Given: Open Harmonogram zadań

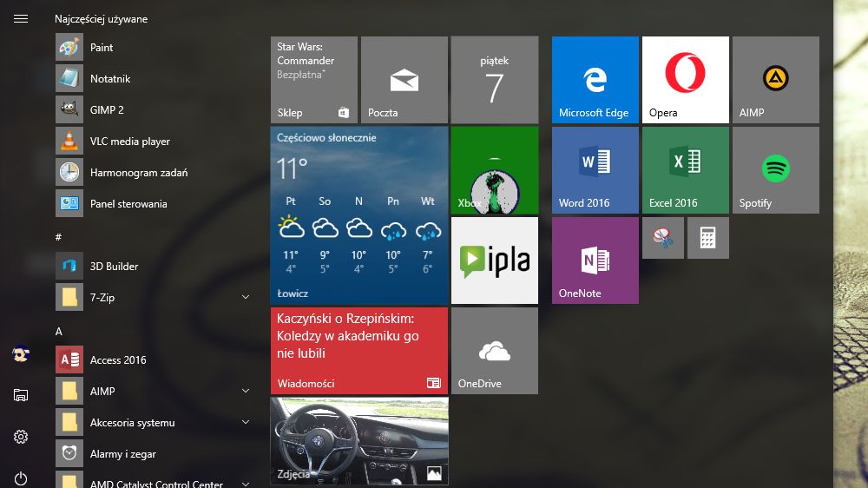Looking at the screenshot, I should (153, 172).
